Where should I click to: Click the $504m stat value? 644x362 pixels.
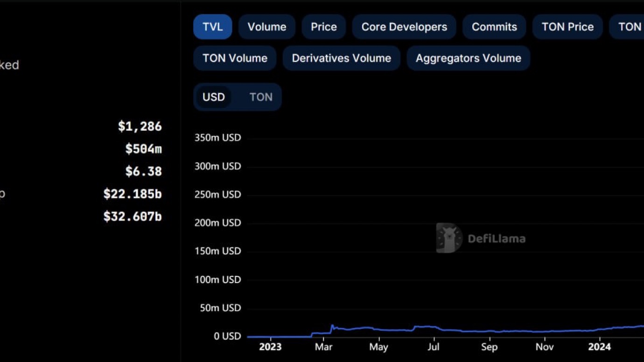[143, 149]
